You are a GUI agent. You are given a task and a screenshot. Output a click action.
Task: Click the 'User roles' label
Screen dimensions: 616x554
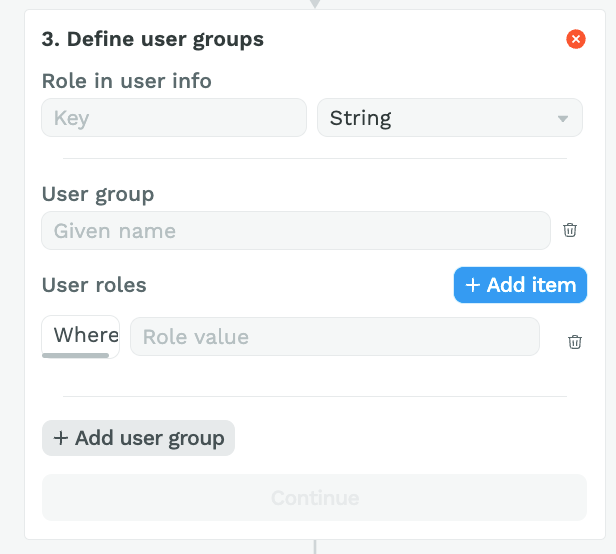pos(94,285)
